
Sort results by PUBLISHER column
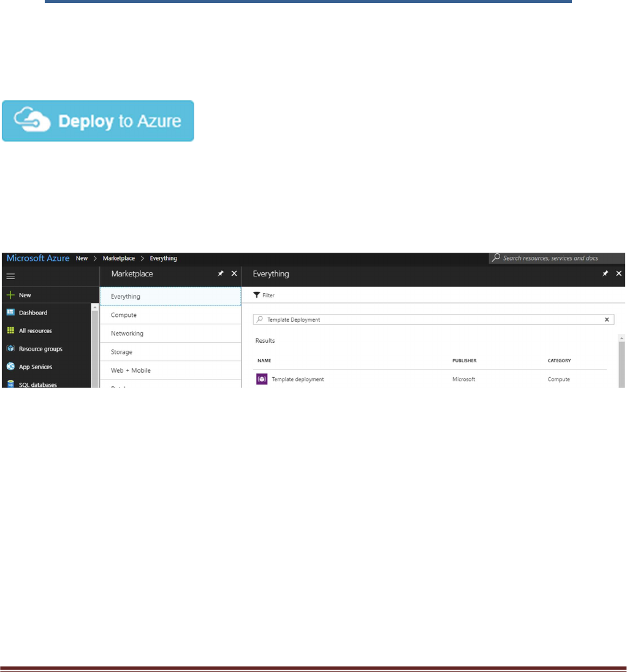pyautogui.click(x=464, y=361)
